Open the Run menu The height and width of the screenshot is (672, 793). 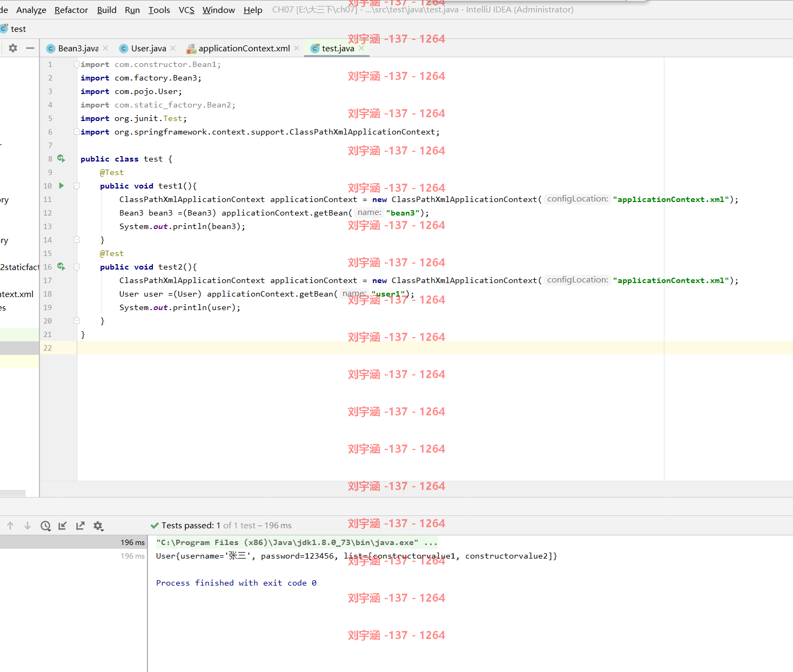coord(132,10)
